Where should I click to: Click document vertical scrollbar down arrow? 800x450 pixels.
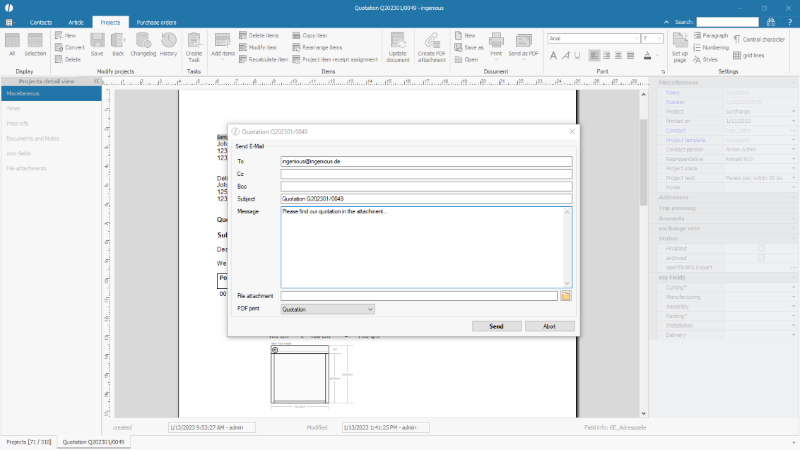(643, 413)
